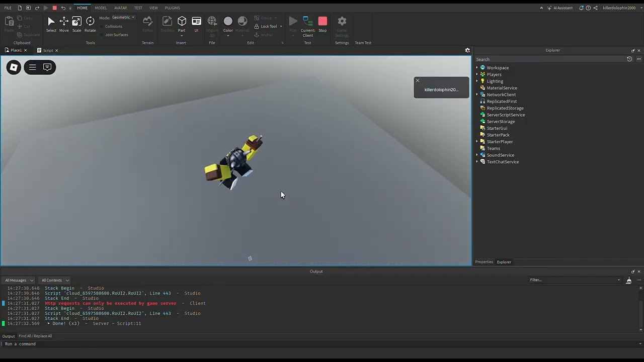Click the Color swatch circle
644x362 pixels.
228,21
